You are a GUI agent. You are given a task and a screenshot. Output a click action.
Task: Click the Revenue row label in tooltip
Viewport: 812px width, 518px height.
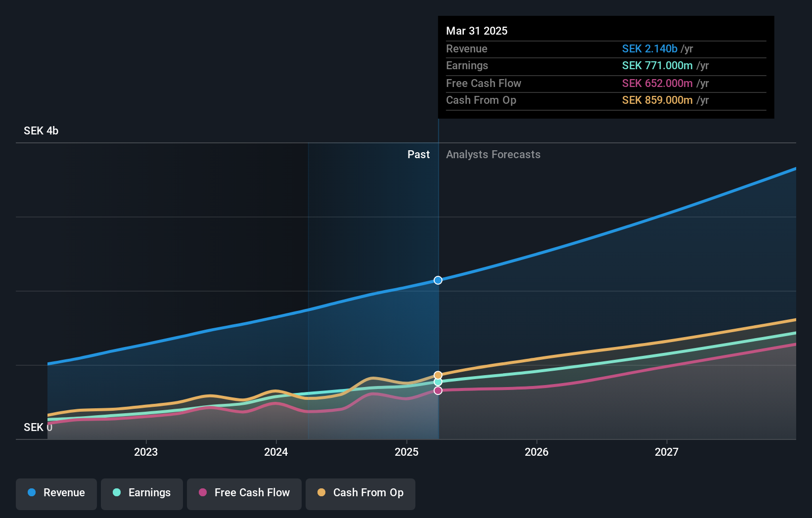click(467, 48)
